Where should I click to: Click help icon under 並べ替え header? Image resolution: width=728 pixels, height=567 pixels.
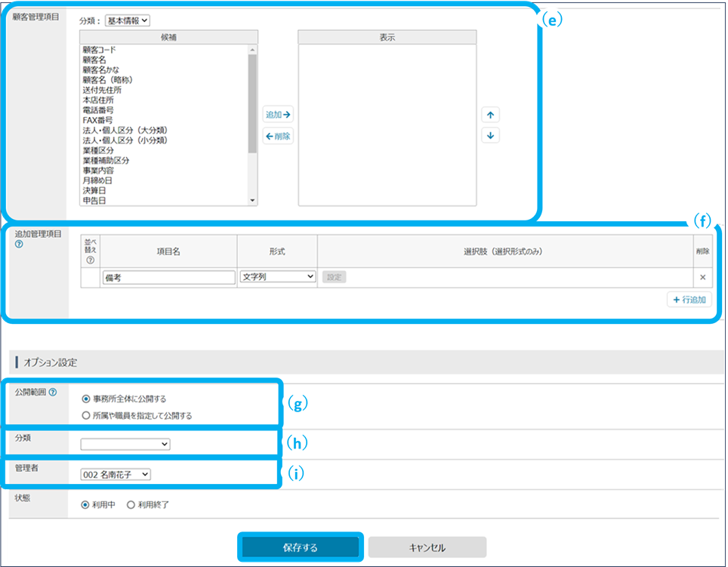pyautogui.click(x=91, y=260)
